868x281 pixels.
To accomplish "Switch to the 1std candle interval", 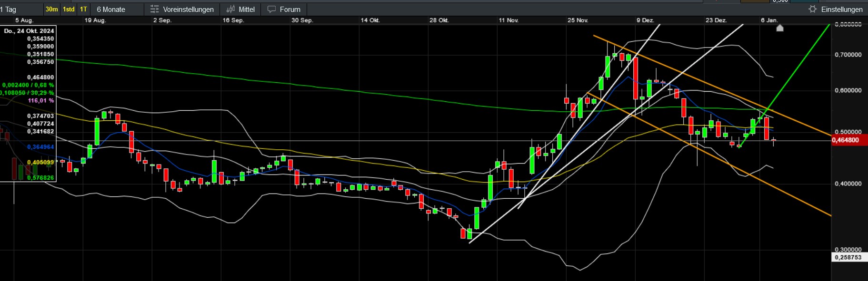I will (x=69, y=9).
